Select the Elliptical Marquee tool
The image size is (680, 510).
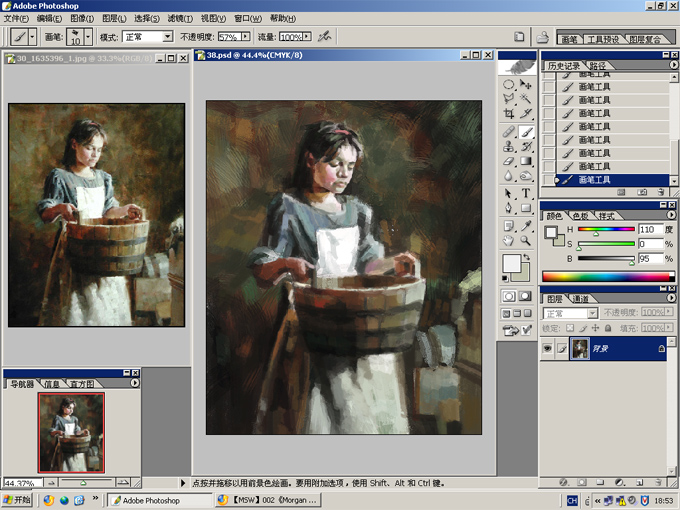pyautogui.click(x=509, y=84)
